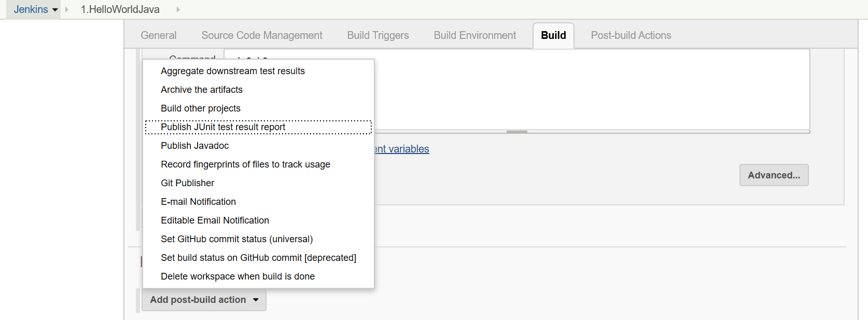Click the Build tab
Screen dimensions: 868x320
pyautogui.click(x=553, y=35)
